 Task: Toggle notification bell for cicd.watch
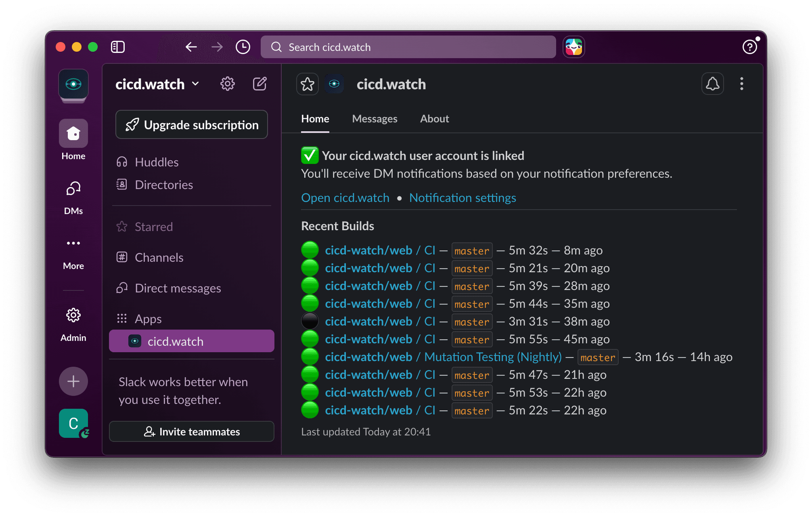pyautogui.click(x=712, y=84)
